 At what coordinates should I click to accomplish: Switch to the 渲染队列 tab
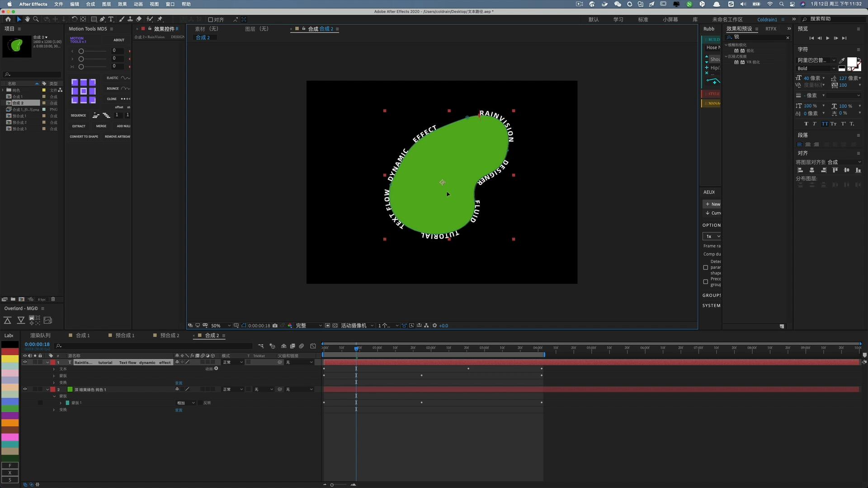(x=40, y=336)
